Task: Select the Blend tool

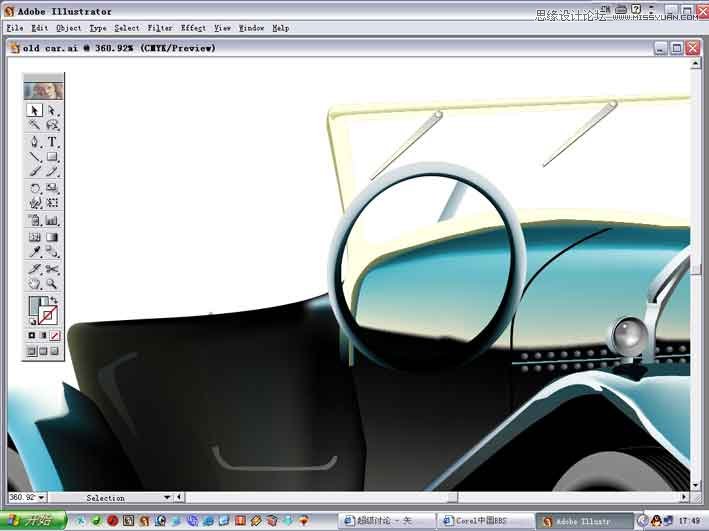Action: (x=52, y=251)
